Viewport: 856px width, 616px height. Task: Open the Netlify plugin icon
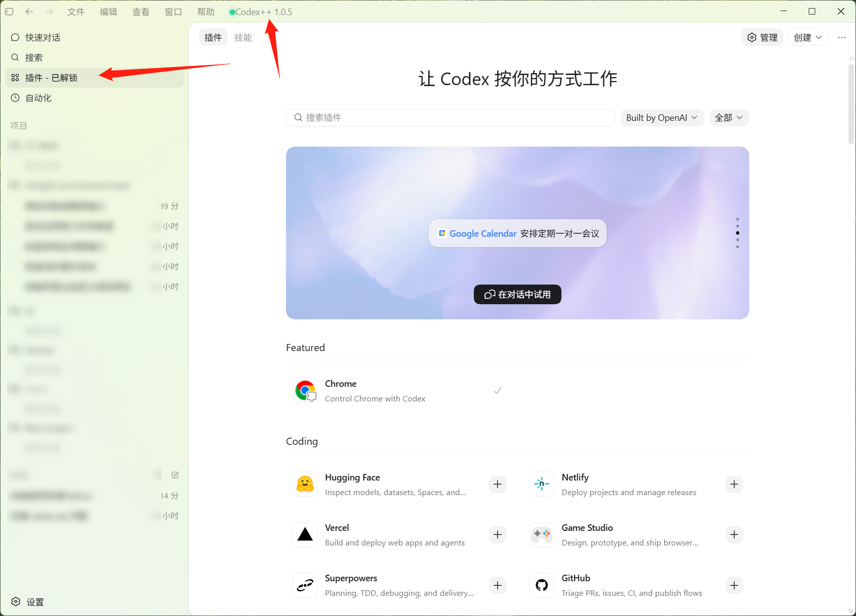542,484
